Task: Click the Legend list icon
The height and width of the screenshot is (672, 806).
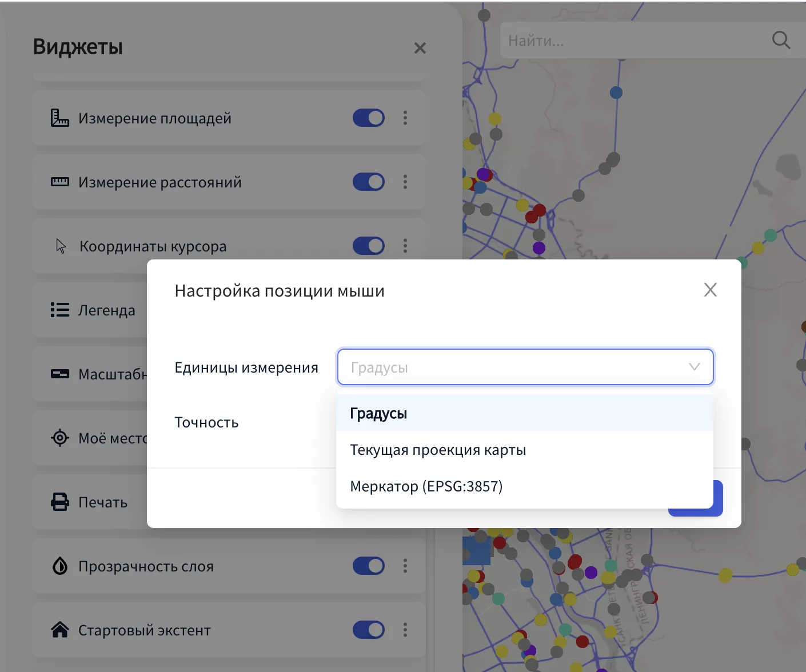Action: point(59,310)
